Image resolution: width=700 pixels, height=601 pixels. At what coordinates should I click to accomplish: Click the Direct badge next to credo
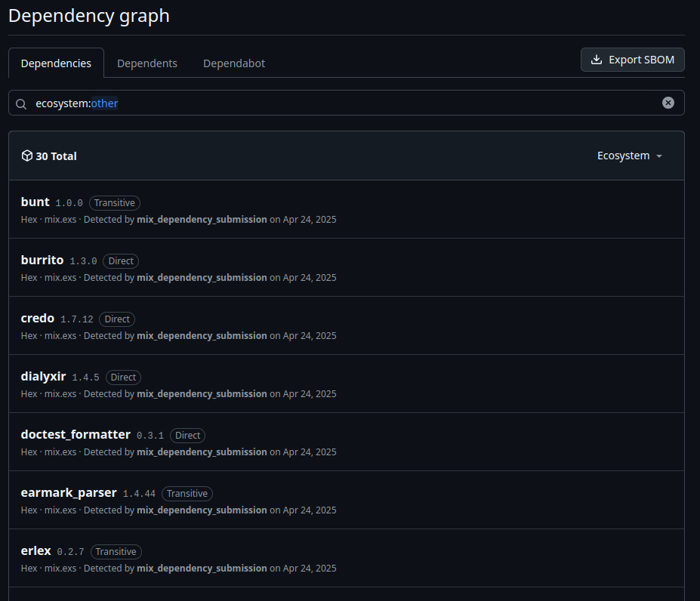(x=117, y=319)
